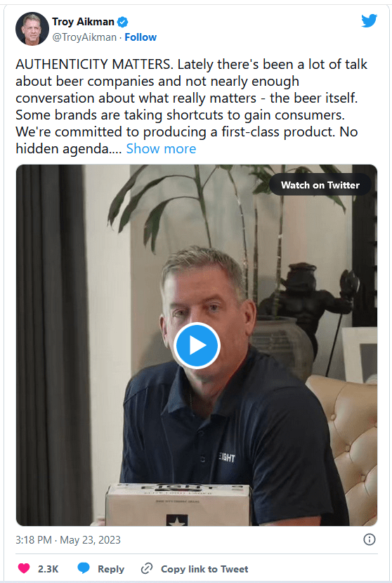The width and height of the screenshot is (392, 583).
Task: Click the Reply label
Action: click(x=111, y=569)
